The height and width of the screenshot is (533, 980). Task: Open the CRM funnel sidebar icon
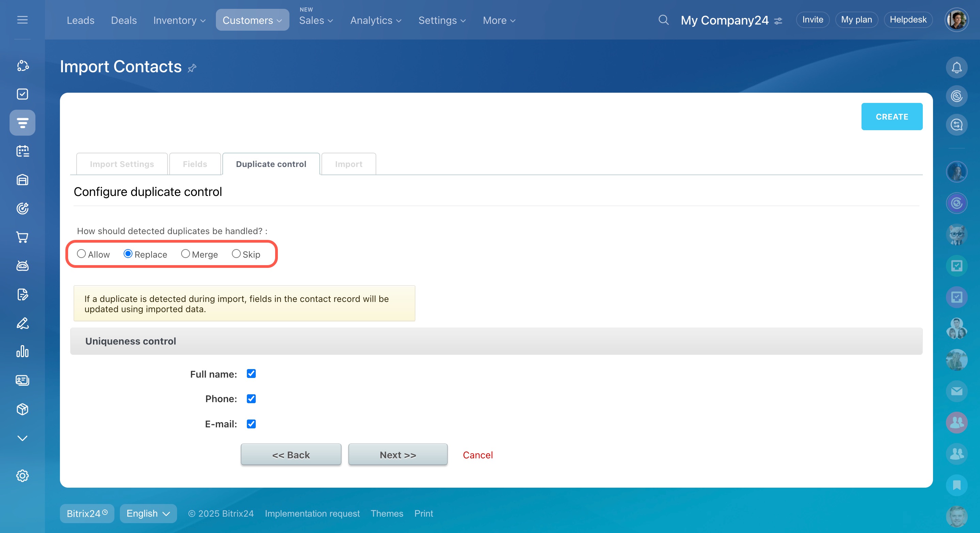pyautogui.click(x=22, y=123)
